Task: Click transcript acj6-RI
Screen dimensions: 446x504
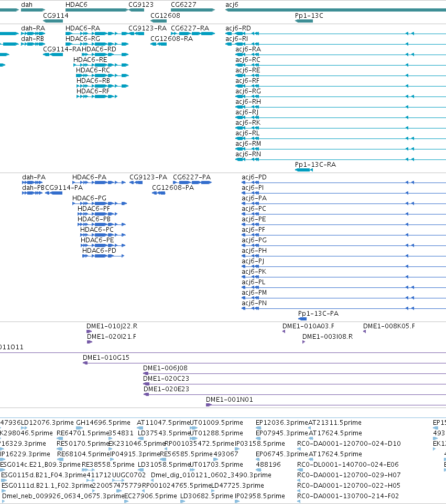Action: 237,39
